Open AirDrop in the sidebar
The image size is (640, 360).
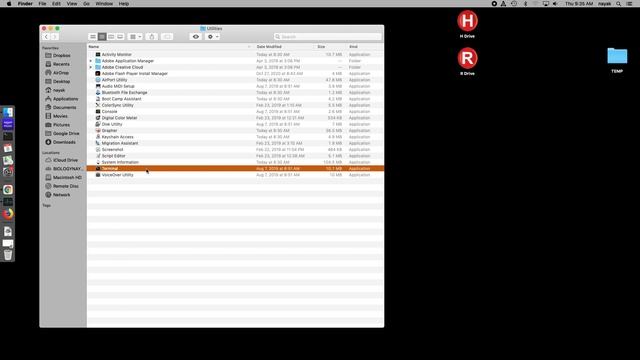(57, 73)
